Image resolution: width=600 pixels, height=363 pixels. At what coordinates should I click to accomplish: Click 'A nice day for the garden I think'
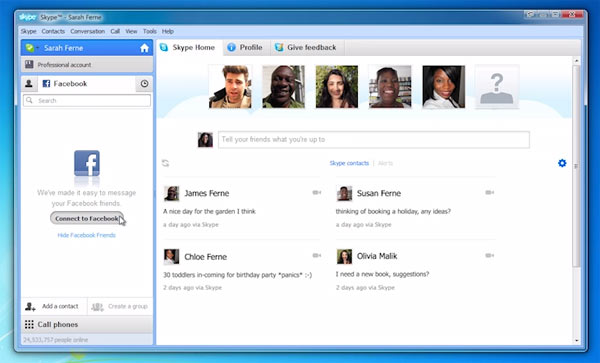coord(209,212)
